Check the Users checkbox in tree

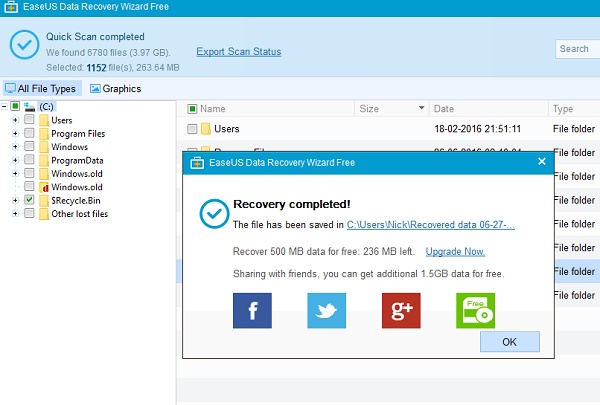pos(29,119)
